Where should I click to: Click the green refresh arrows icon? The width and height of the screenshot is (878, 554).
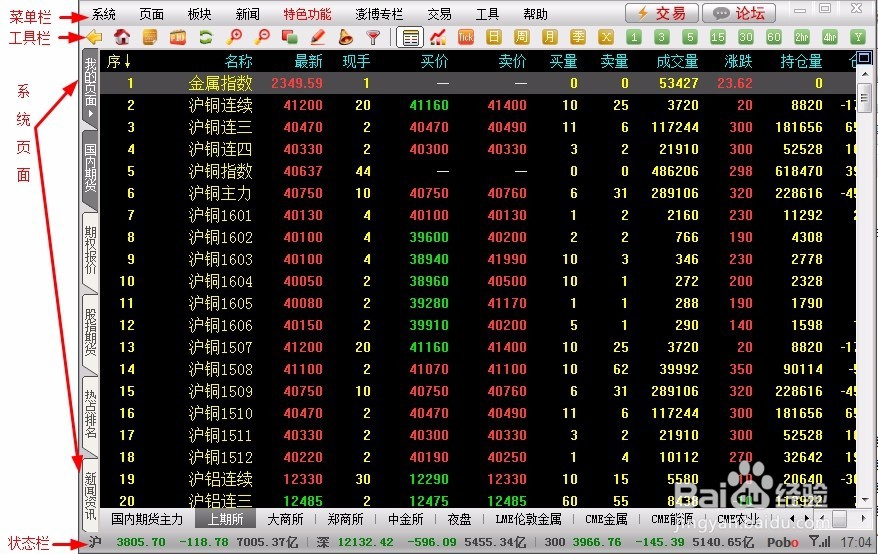[x=206, y=38]
